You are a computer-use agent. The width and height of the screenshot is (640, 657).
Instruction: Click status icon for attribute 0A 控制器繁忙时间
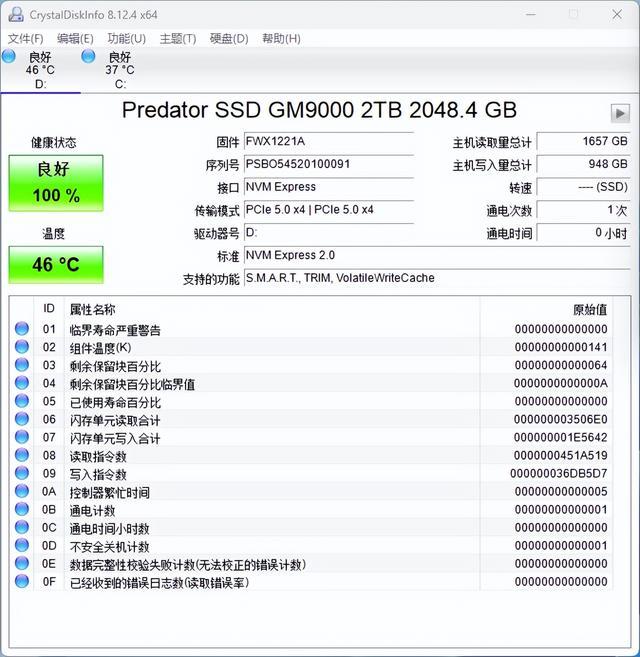tap(22, 491)
